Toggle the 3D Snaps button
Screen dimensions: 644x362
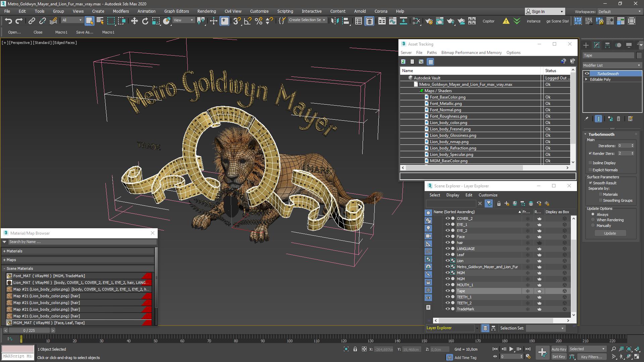(x=237, y=21)
